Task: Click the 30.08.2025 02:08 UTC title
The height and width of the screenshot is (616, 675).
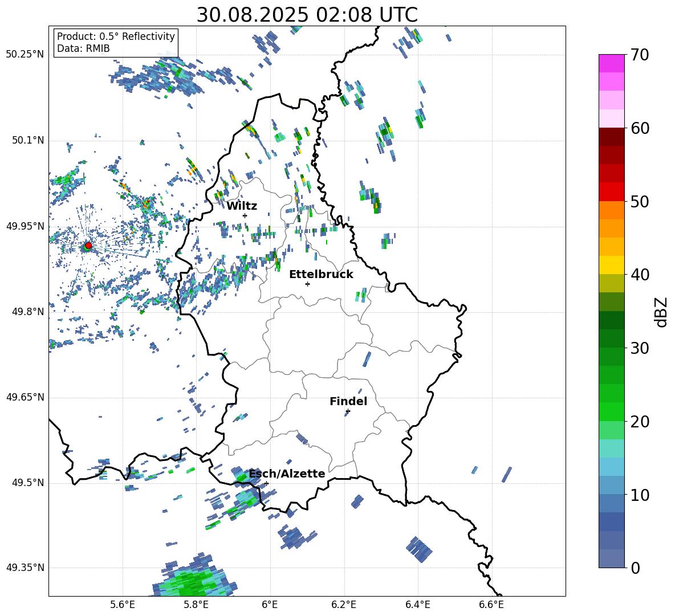Action: [307, 15]
